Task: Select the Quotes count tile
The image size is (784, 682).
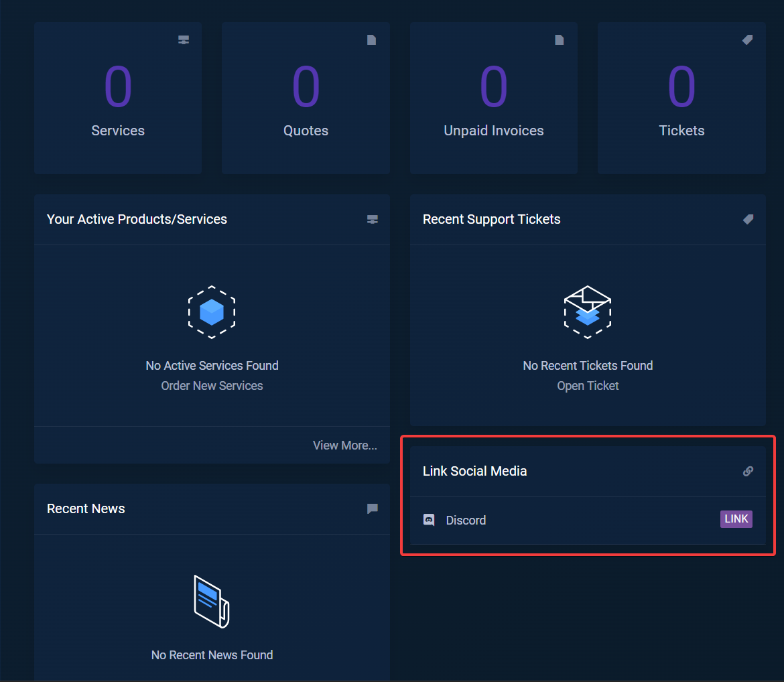Action: 306,98
